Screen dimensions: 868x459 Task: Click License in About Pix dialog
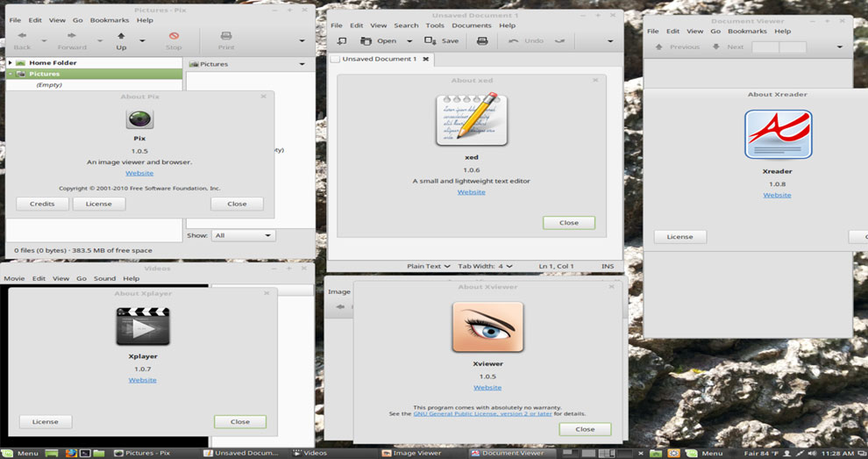pyautogui.click(x=99, y=204)
